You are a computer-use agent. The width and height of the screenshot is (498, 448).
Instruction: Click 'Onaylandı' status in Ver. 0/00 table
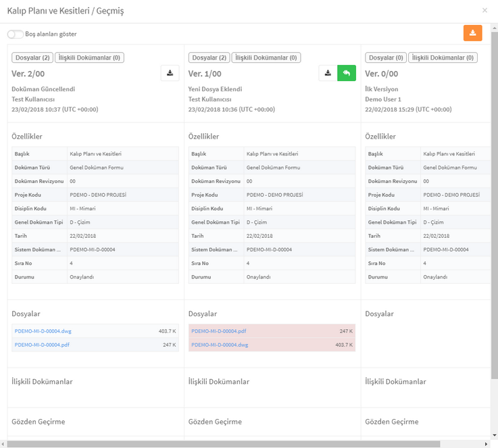435,277
